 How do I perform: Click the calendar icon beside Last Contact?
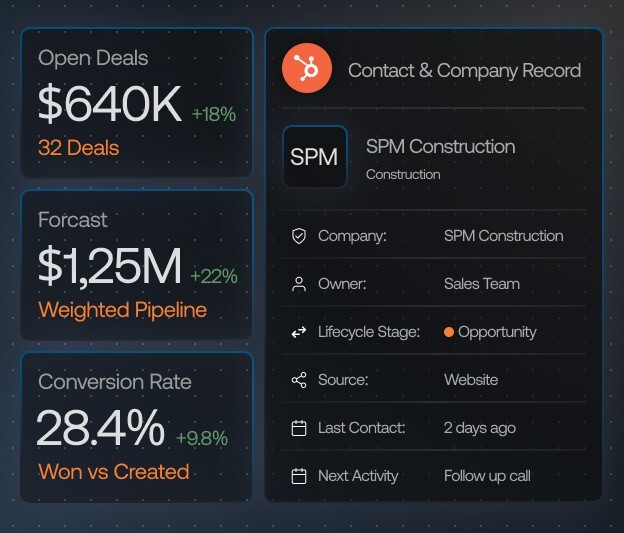click(298, 428)
